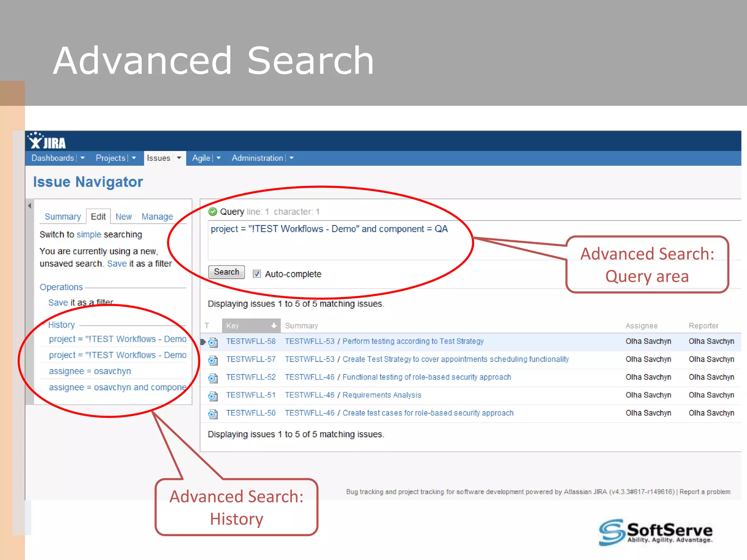Open parent TESTWFLL-53 in TESTWFLL-58 row
Image resolution: width=747 pixels, height=560 pixels.
tap(310, 341)
